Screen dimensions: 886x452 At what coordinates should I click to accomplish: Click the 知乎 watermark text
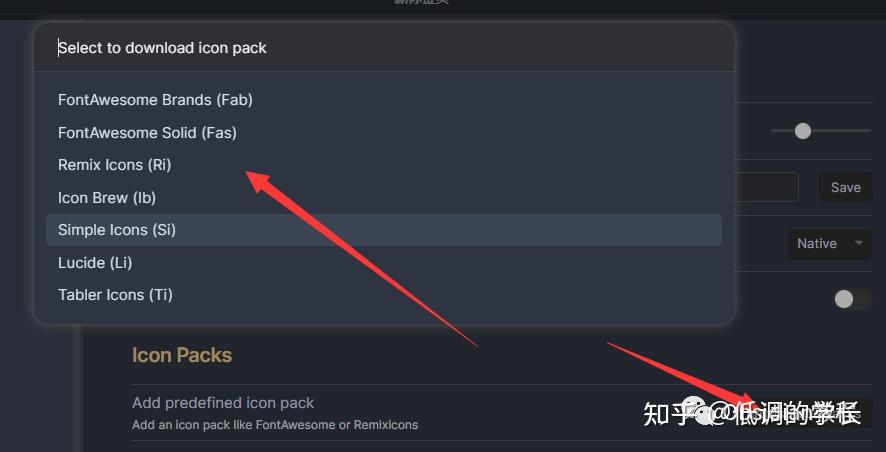pos(665,413)
